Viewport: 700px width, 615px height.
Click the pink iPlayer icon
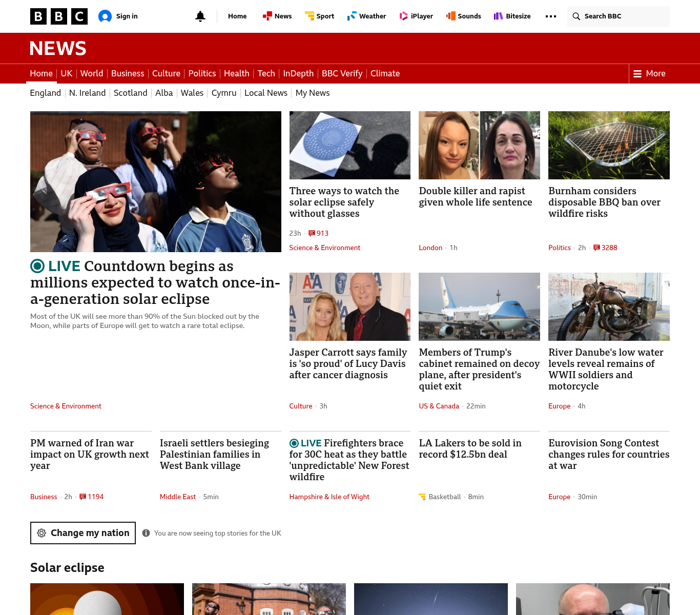pyautogui.click(x=404, y=16)
